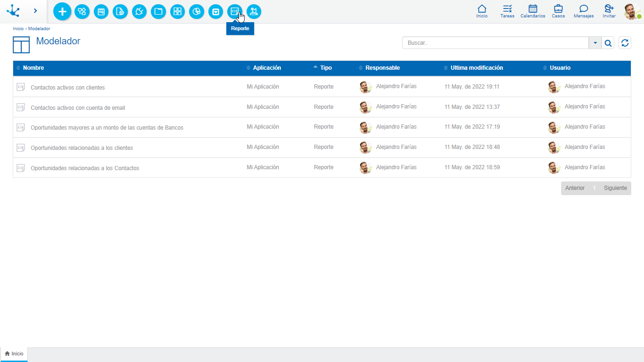Click the form icon in the toolbar
Image resolution: width=644 pixels, height=362 pixels.
tap(101, 12)
